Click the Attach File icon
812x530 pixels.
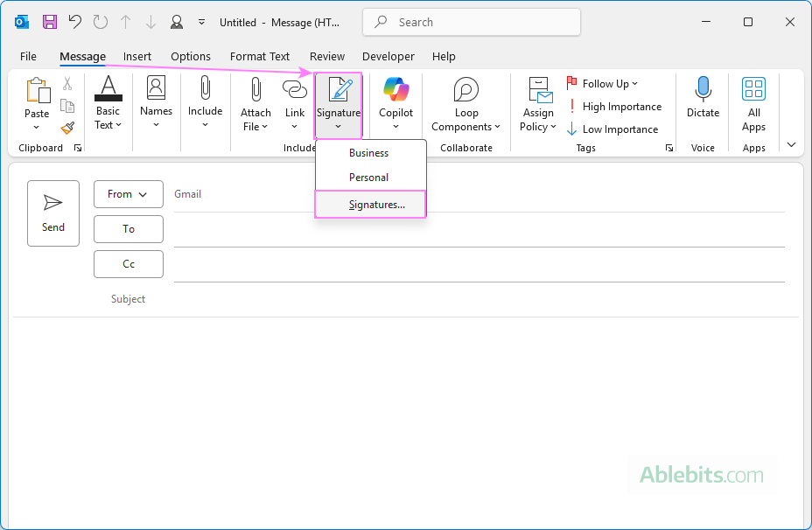[x=255, y=90]
